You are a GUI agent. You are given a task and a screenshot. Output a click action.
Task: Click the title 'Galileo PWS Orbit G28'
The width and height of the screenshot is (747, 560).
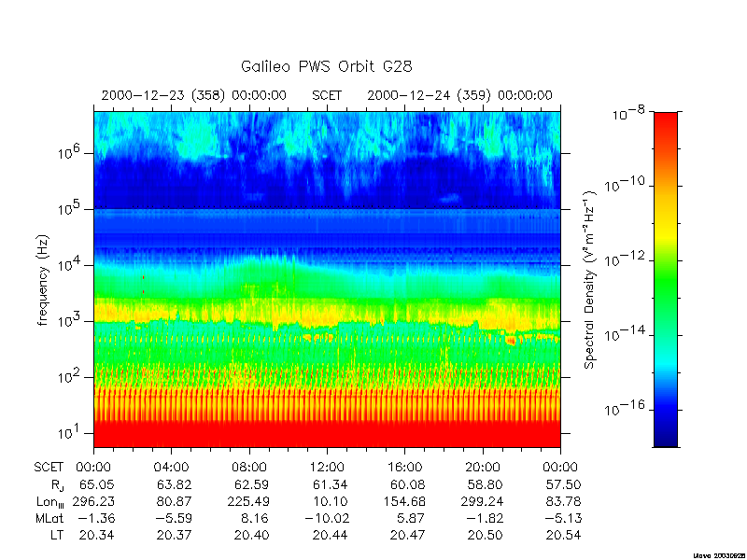(326, 66)
